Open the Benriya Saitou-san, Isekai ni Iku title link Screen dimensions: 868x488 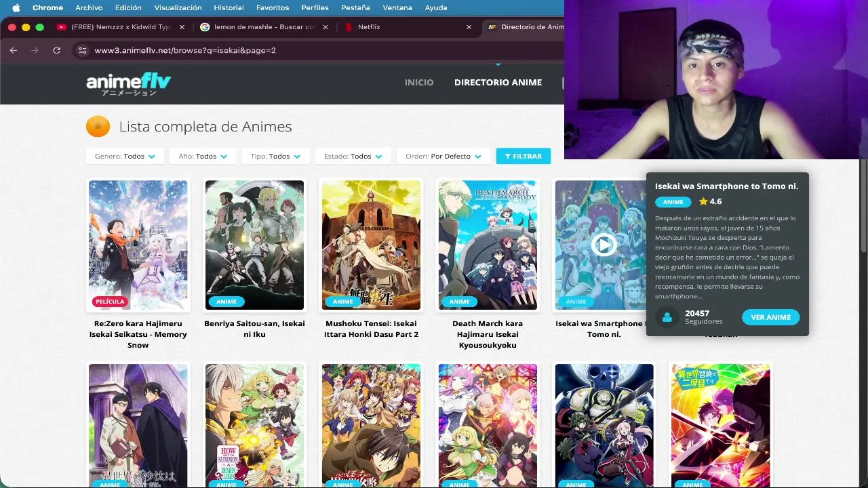[x=254, y=329]
